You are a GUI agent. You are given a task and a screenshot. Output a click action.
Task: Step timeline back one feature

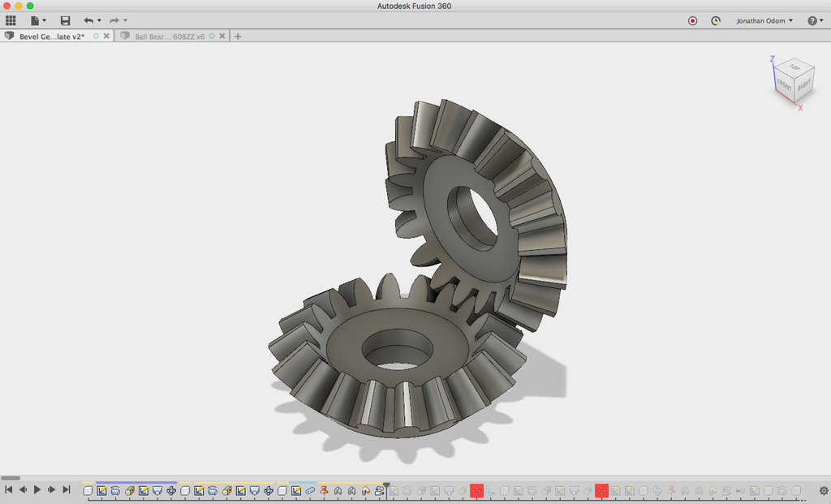coord(23,489)
